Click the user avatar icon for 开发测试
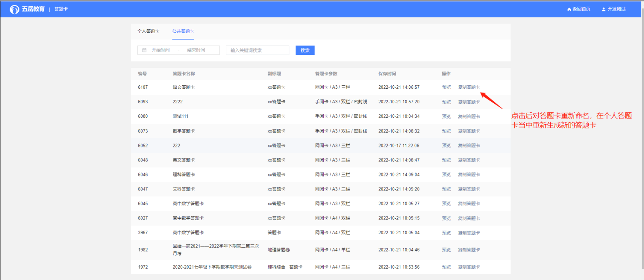The image size is (644, 280). tap(604, 9)
